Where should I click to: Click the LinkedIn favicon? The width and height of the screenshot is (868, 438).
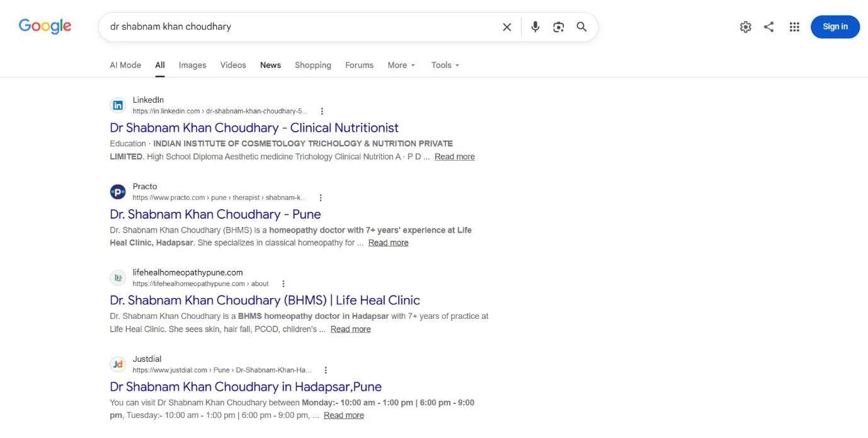(118, 105)
